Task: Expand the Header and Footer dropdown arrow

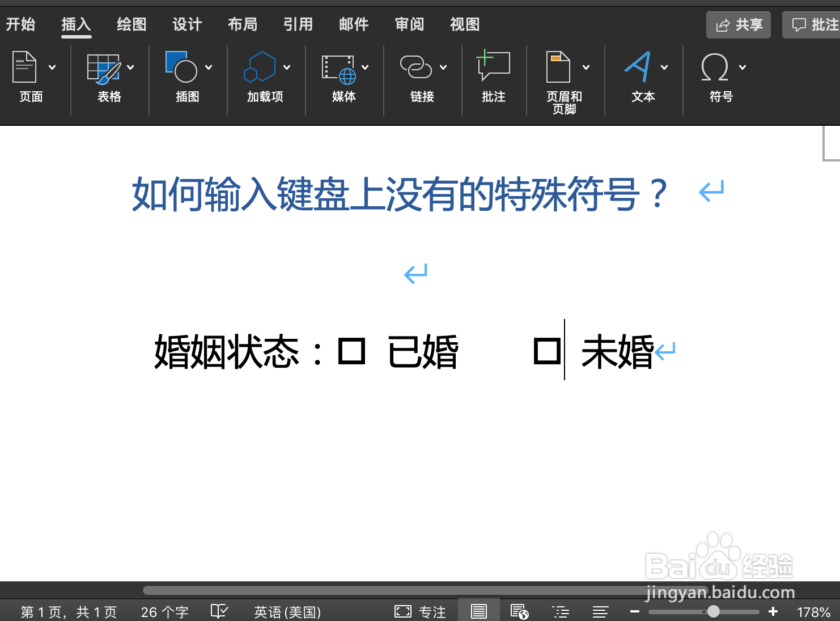Action: point(586,67)
